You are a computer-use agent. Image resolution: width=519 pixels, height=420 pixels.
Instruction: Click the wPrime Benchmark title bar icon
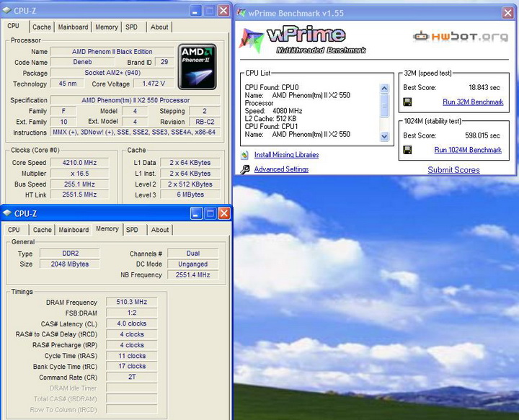pyautogui.click(x=241, y=13)
